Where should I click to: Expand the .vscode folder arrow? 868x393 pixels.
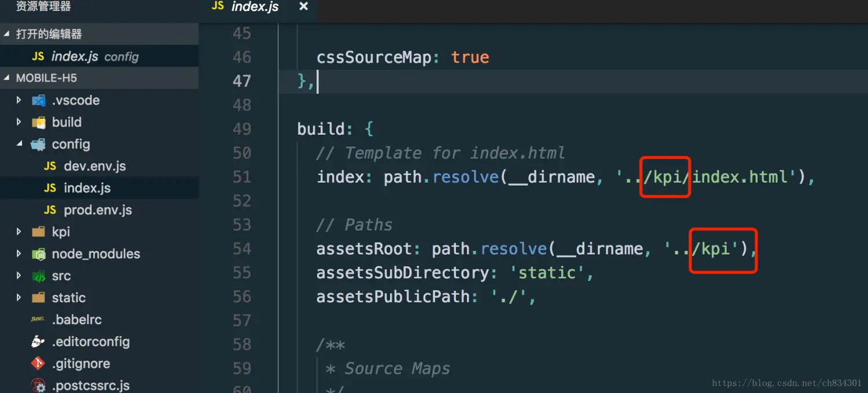point(19,100)
